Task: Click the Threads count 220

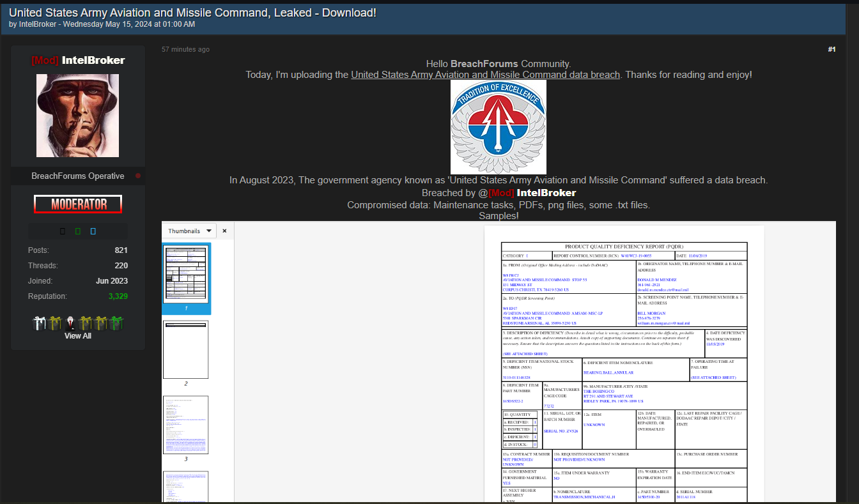Action: pos(121,266)
